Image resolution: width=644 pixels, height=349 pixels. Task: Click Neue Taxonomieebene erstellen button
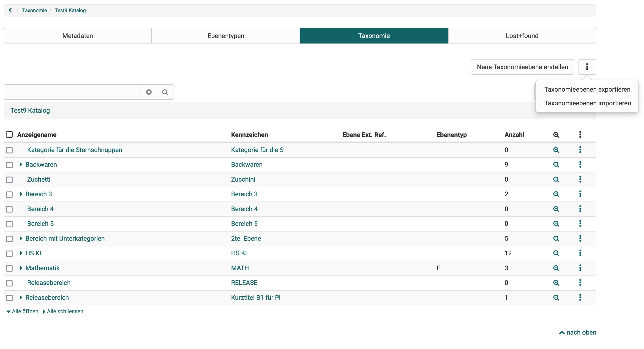tap(522, 67)
